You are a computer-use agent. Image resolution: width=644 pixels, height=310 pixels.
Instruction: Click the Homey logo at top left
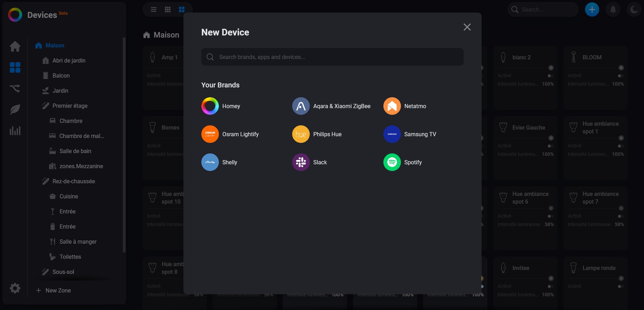click(15, 15)
